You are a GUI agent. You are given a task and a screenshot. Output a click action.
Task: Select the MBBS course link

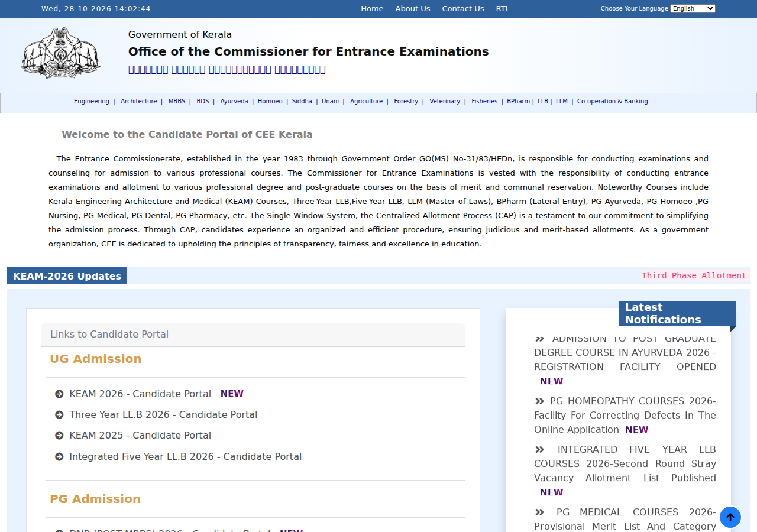(x=177, y=102)
